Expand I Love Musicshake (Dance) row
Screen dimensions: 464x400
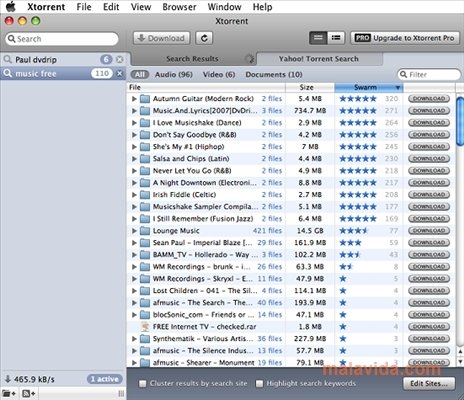(x=134, y=123)
